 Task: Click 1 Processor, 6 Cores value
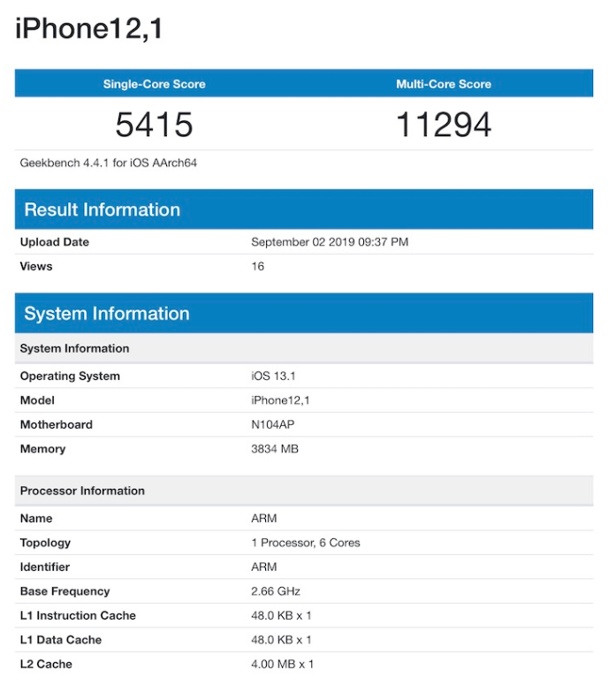[306, 543]
